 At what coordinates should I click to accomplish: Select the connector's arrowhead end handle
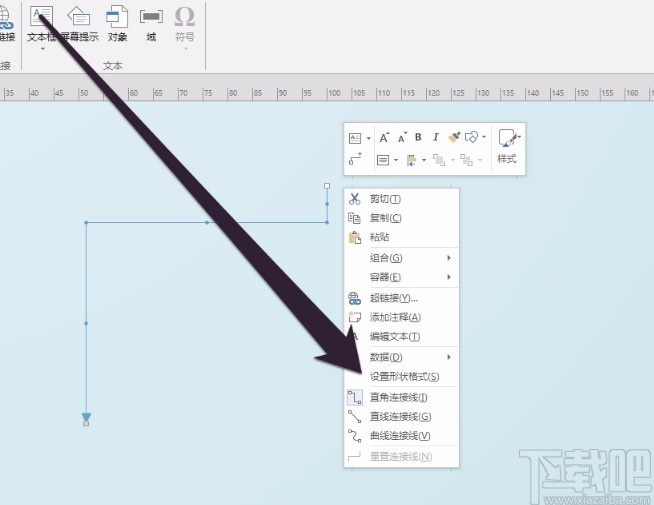pyautogui.click(x=86, y=423)
